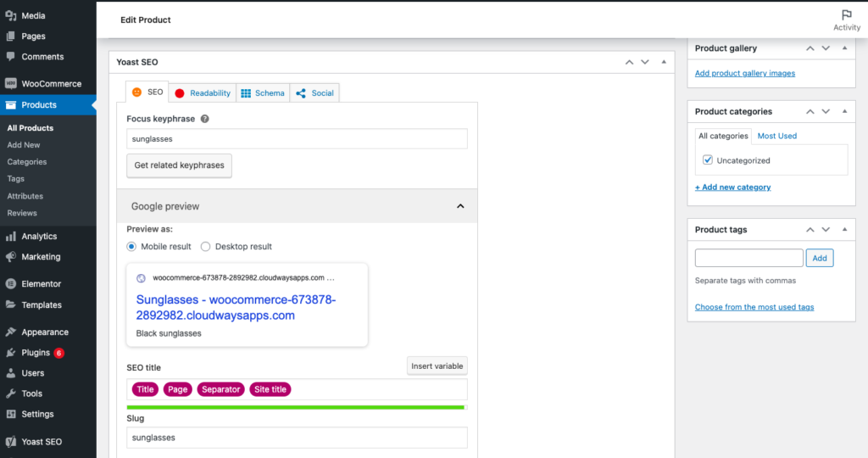Switch to the Social tab

click(315, 93)
